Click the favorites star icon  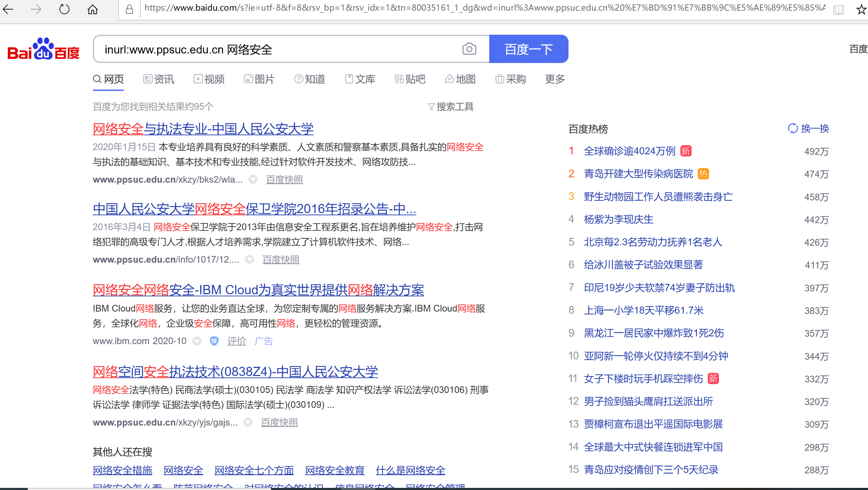[x=861, y=9]
